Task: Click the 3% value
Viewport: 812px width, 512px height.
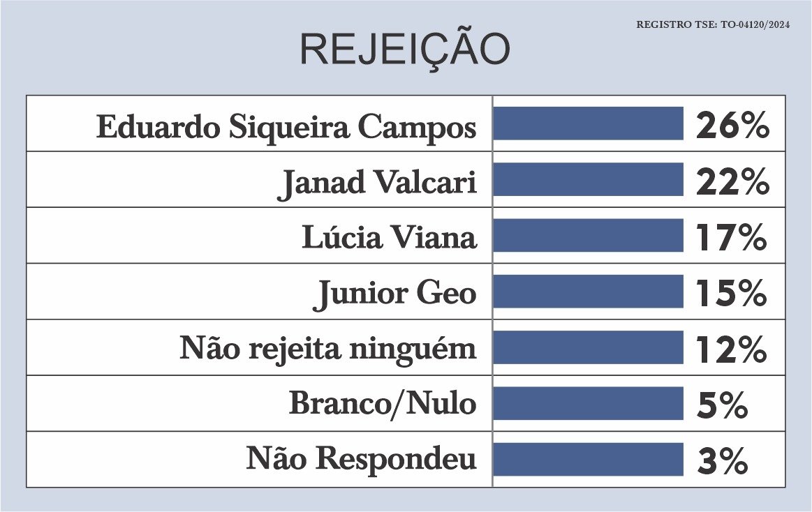Action: (x=722, y=461)
